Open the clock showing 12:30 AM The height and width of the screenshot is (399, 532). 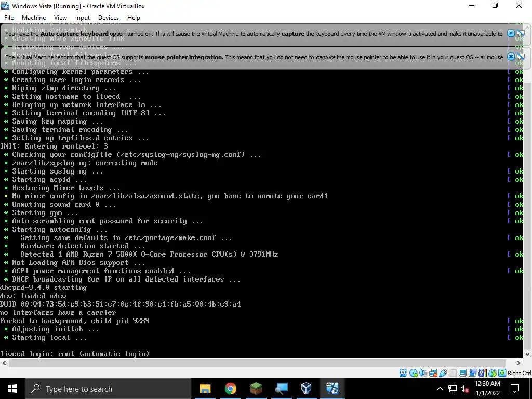click(487, 389)
